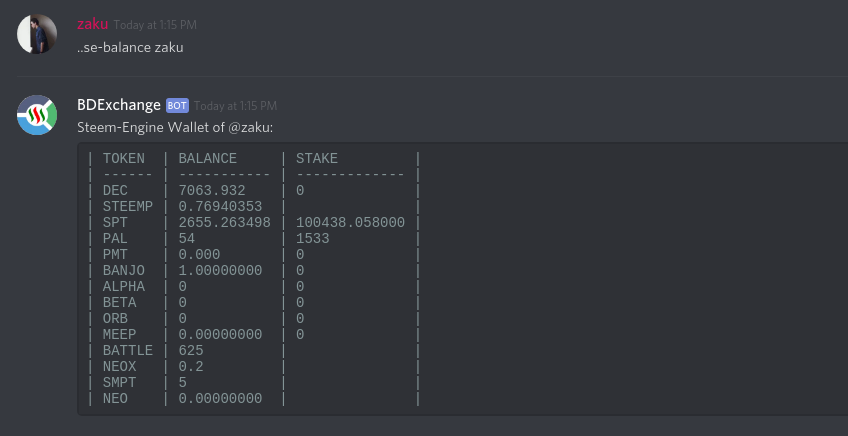Click DEC balance 7063.932
This screenshot has height=436, width=848.
point(212,190)
